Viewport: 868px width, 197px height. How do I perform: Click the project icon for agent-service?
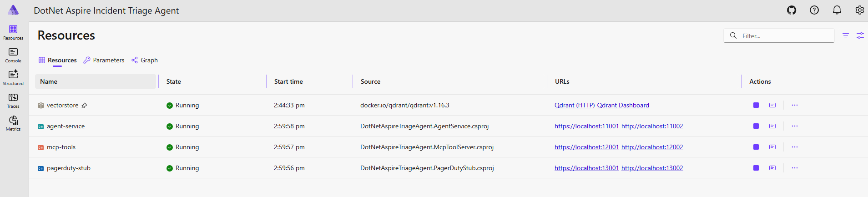(x=40, y=126)
